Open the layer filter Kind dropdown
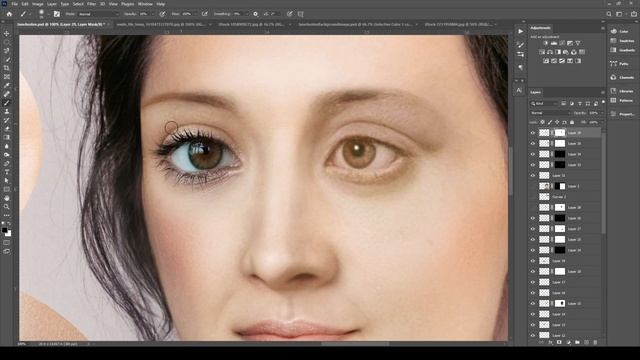The height and width of the screenshot is (360, 640). pyautogui.click(x=544, y=103)
